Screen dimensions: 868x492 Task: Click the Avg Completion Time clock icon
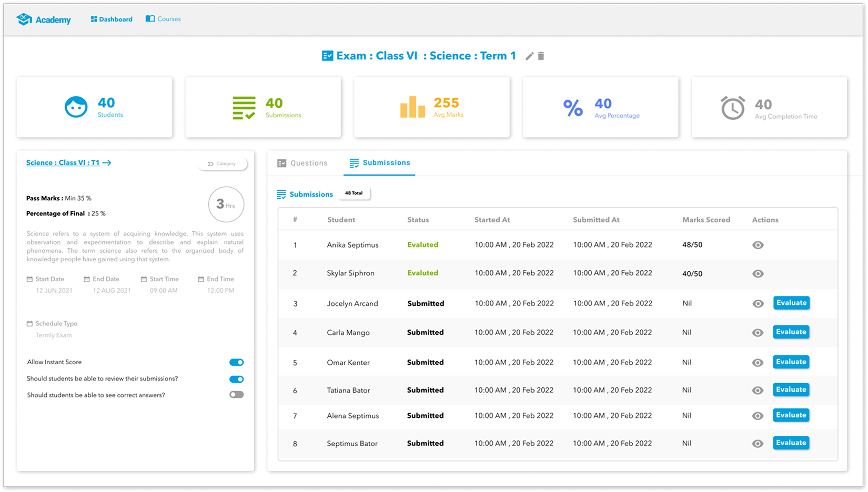tap(732, 108)
